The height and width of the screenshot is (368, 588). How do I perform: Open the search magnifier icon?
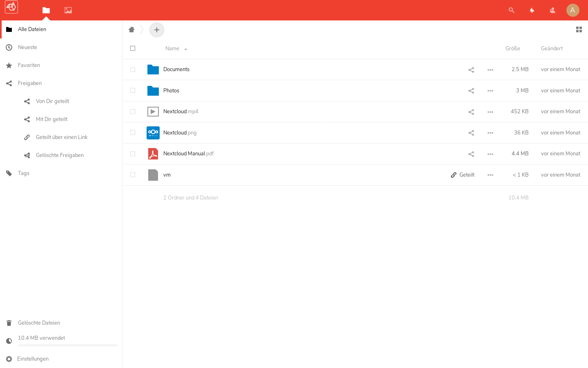[512, 10]
